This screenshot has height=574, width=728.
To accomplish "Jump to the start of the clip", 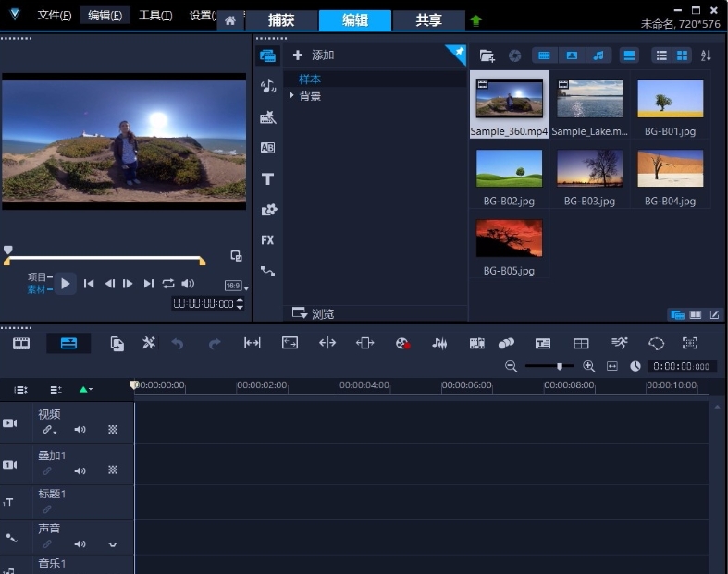I will (x=89, y=284).
